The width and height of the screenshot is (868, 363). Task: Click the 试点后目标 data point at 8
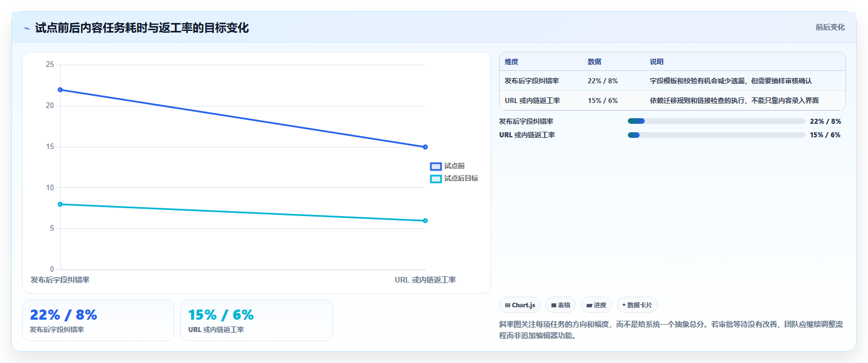point(60,204)
